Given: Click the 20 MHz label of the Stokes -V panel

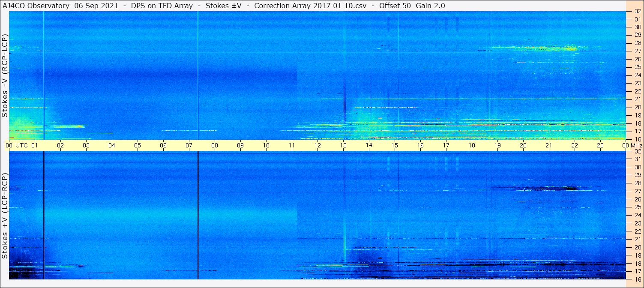Looking at the screenshot, I should pos(638,107).
